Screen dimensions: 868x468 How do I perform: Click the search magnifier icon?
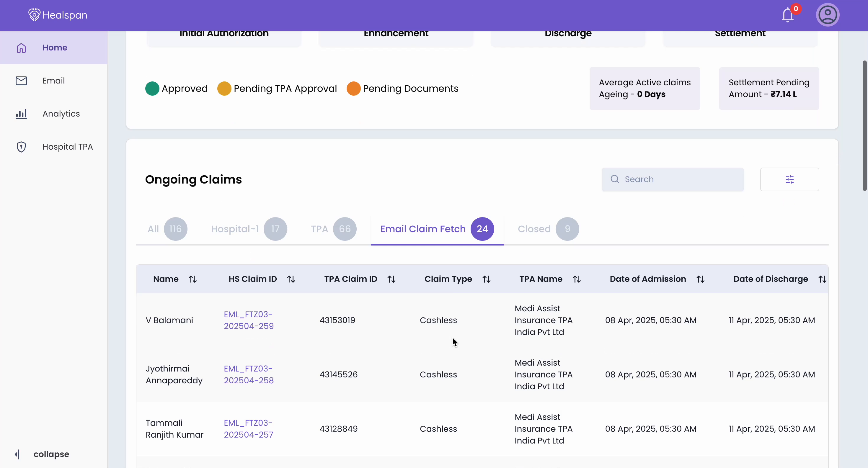(614, 179)
